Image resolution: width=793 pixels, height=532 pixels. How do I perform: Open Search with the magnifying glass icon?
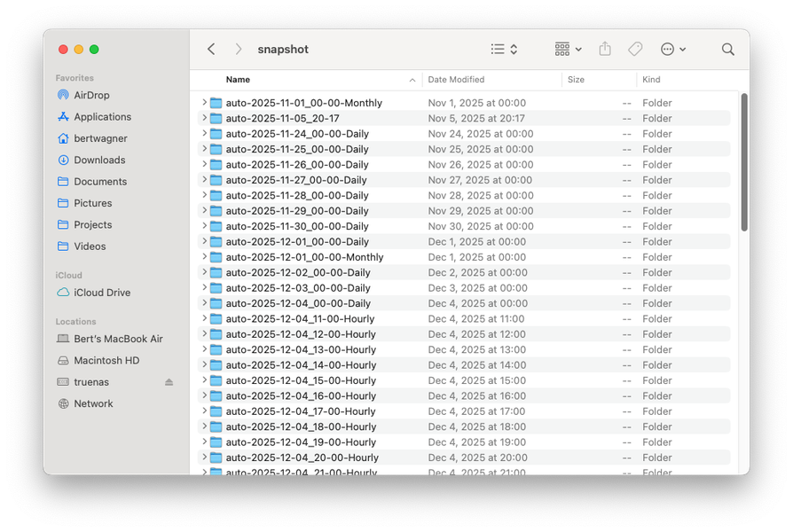click(x=727, y=49)
